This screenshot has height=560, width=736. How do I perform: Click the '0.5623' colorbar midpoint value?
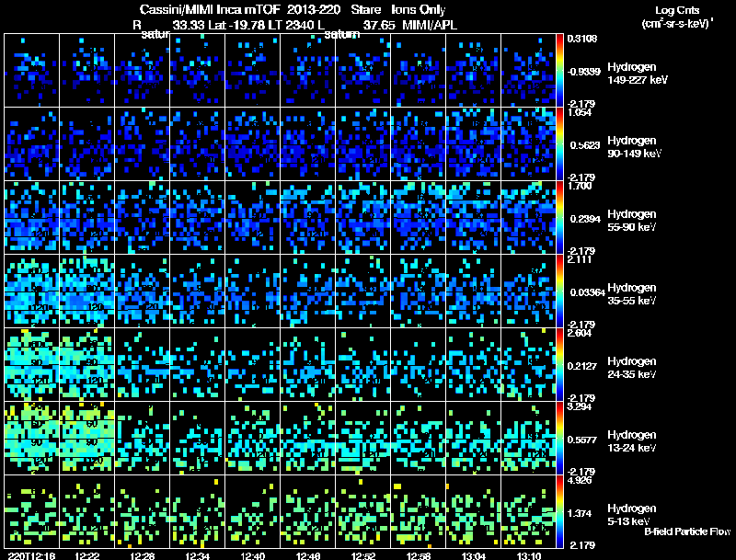pyautogui.click(x=584, y=145)
